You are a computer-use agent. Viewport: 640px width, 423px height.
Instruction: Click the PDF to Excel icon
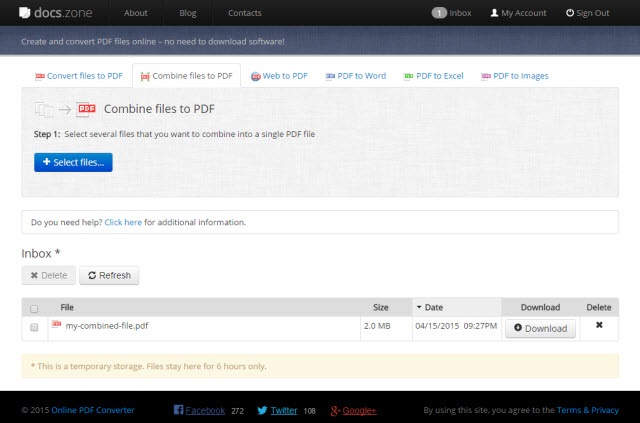(x=408, y=76)
